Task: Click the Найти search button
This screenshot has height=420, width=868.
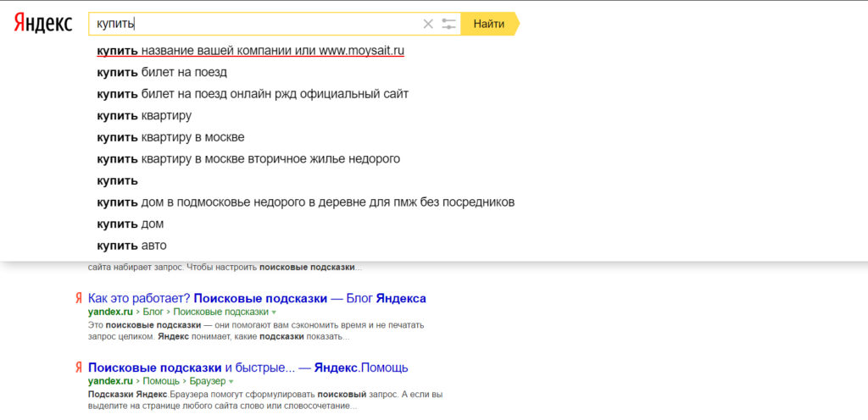Action: pyautogui.click(x=489, y=24)
